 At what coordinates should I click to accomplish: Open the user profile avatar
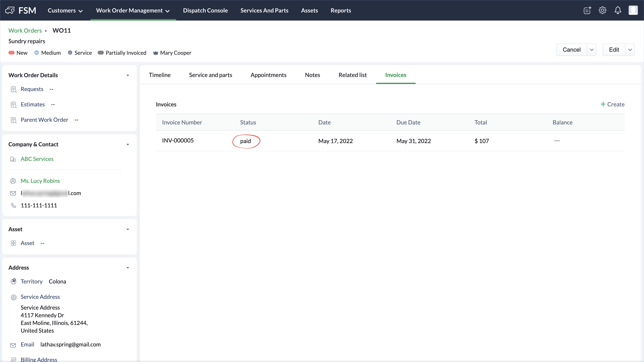click(633, 10)
